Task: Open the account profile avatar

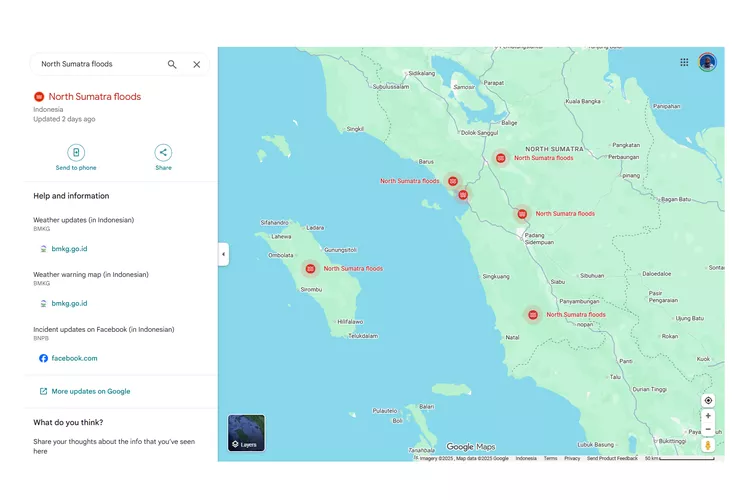Action: coord(707,62)
